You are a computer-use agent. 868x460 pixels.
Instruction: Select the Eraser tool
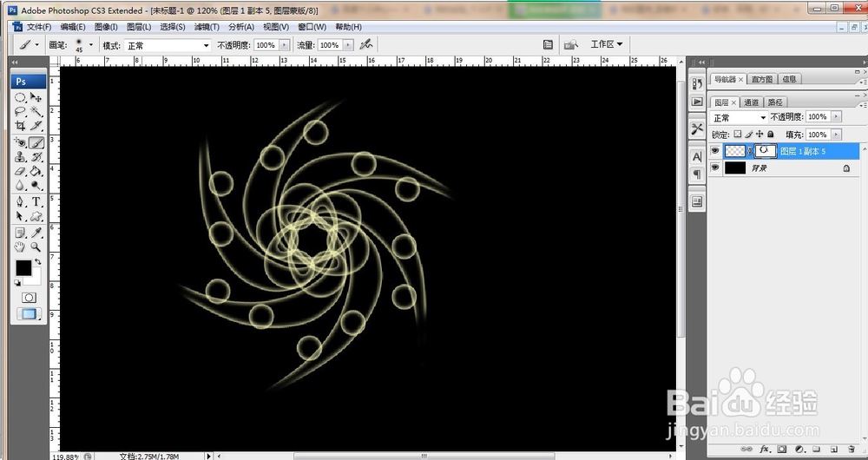click(x=21, y=172)
